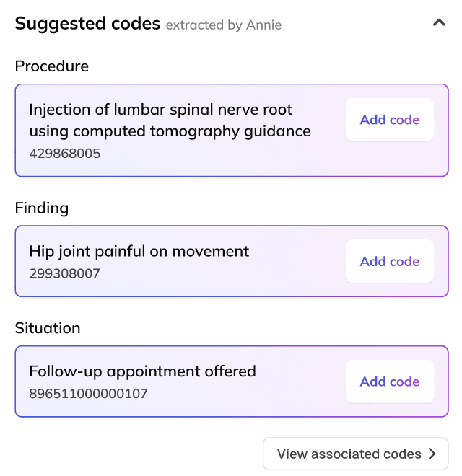Click procedure code number 429868005
This screenshot has width=462, height=476.
click(65, 154)
